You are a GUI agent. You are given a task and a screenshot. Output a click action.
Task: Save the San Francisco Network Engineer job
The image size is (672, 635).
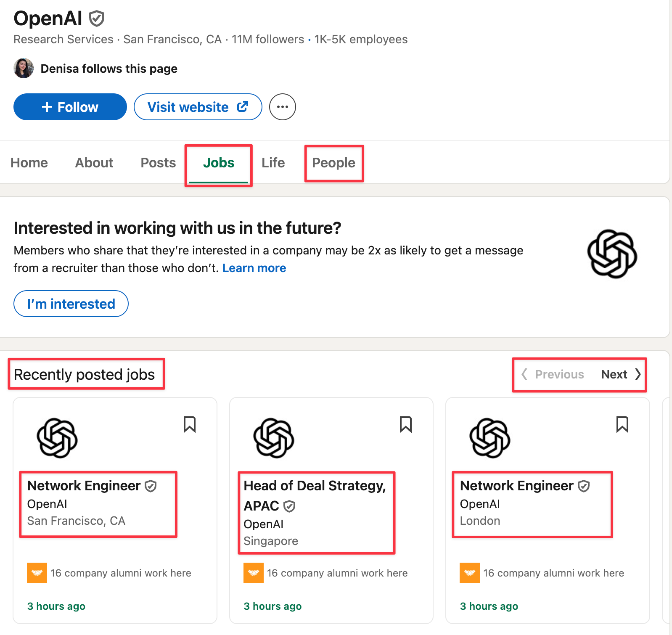coord(190,424)
